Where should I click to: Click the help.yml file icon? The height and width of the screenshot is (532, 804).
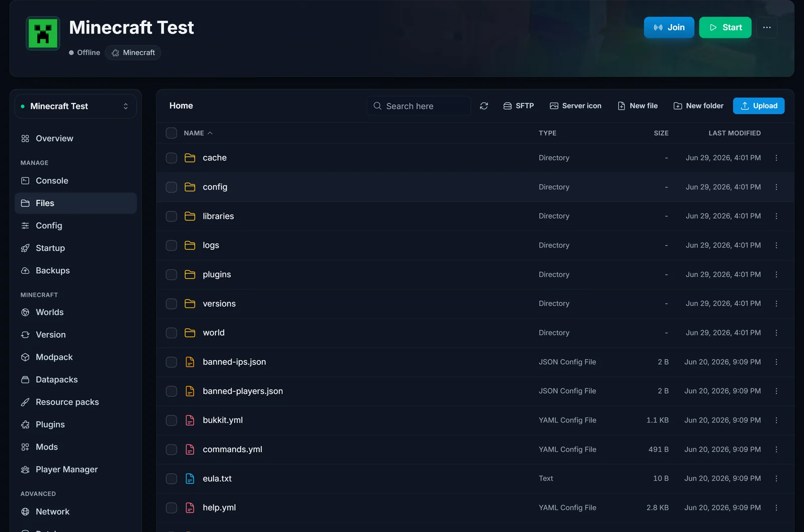(x=190, y=507)
